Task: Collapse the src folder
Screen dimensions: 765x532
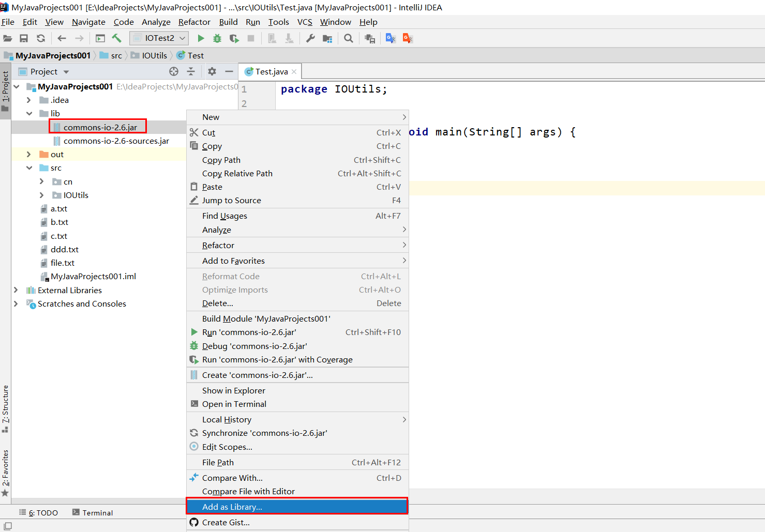Action: coord(29,168)
